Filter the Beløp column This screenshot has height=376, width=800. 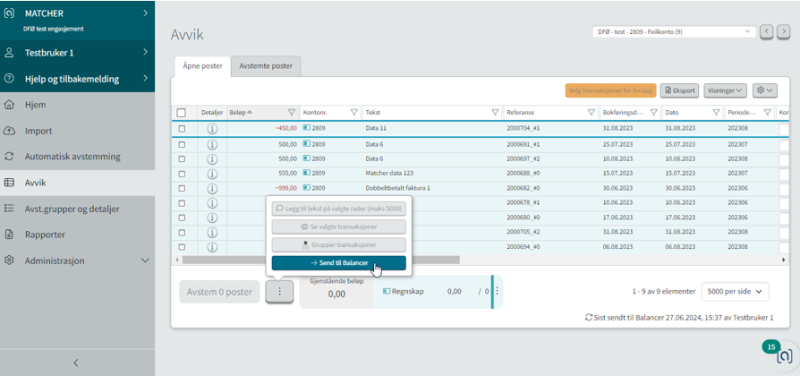coord(291,112)
